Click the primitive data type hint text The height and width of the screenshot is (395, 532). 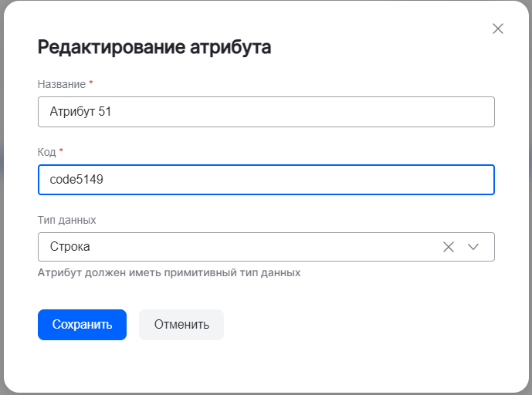click(x=168, y=272)
